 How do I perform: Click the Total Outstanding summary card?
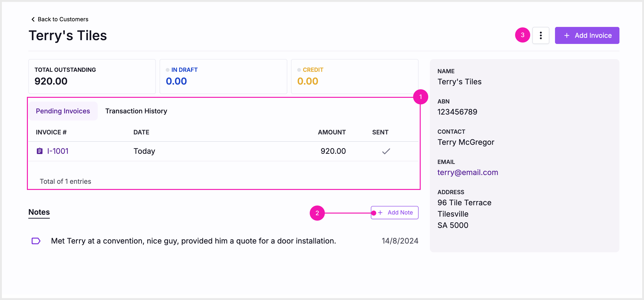point(92,76)
